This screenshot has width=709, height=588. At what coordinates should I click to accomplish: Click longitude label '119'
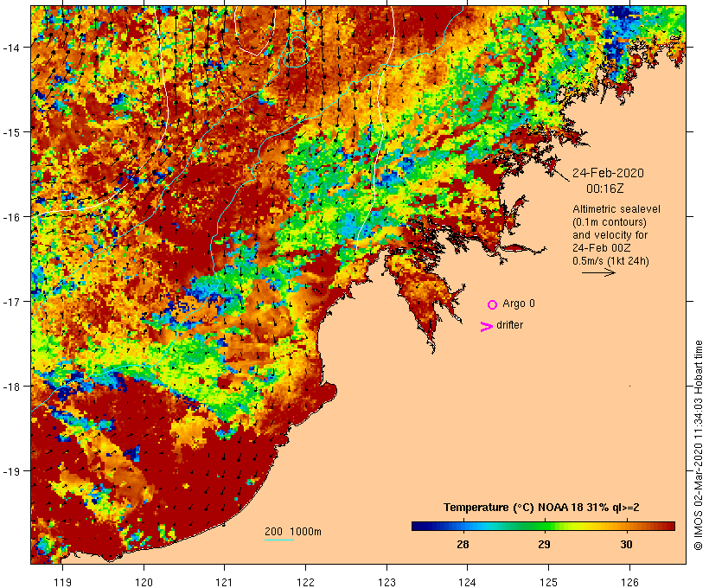[x=62, y=582]
